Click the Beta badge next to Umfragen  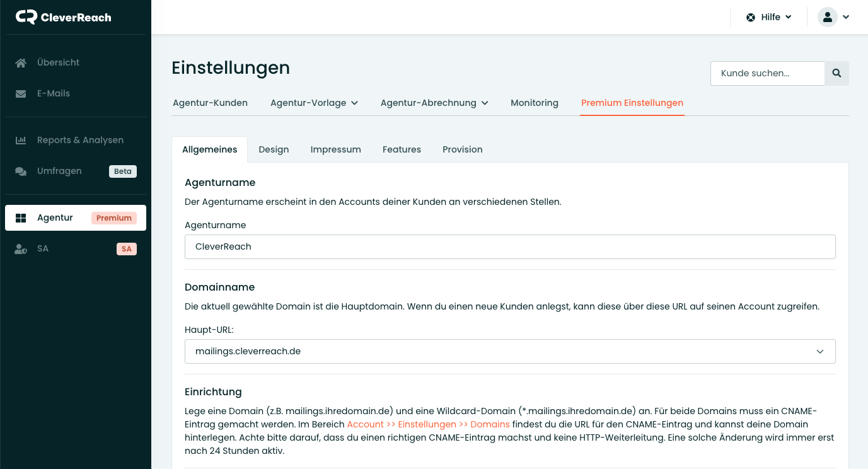(123, 171)
